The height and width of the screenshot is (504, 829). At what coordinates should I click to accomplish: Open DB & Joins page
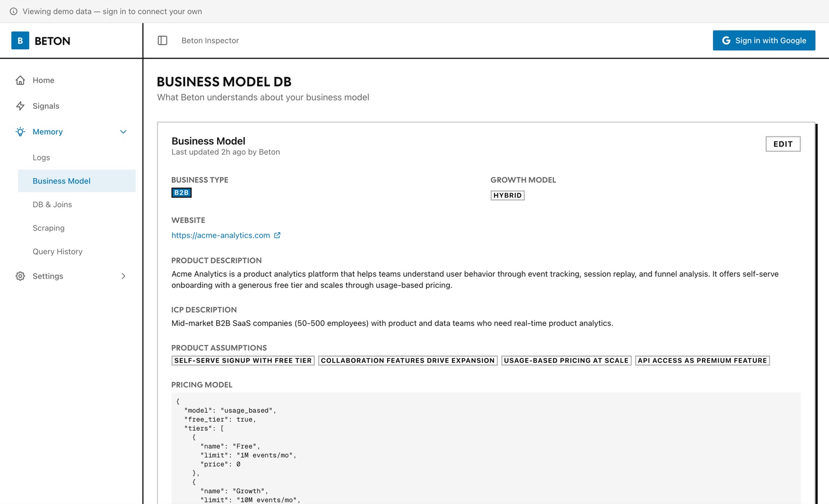point(52,205)
